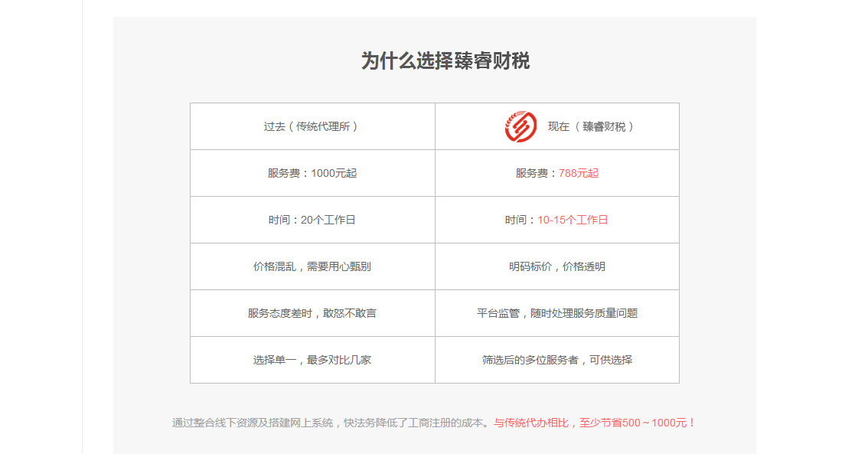Click the 服务态度差时，敢怒不敢言 cell

(x=312, y=313)
